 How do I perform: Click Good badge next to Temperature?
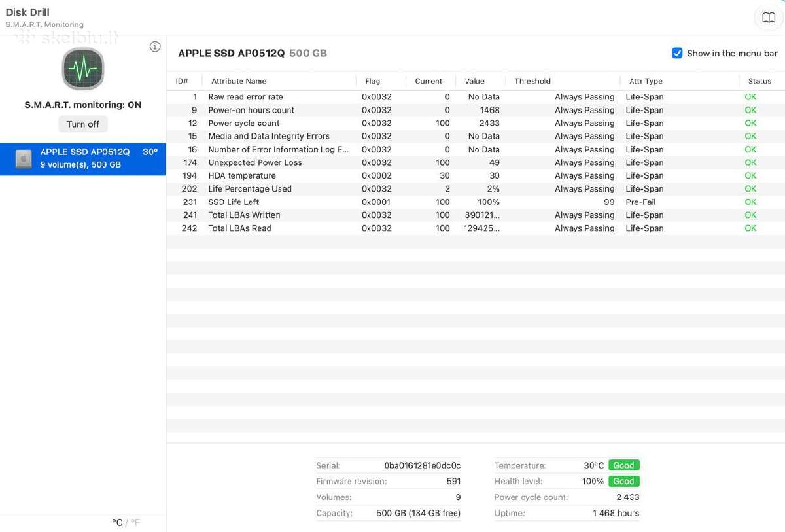[x=623, y=465]
